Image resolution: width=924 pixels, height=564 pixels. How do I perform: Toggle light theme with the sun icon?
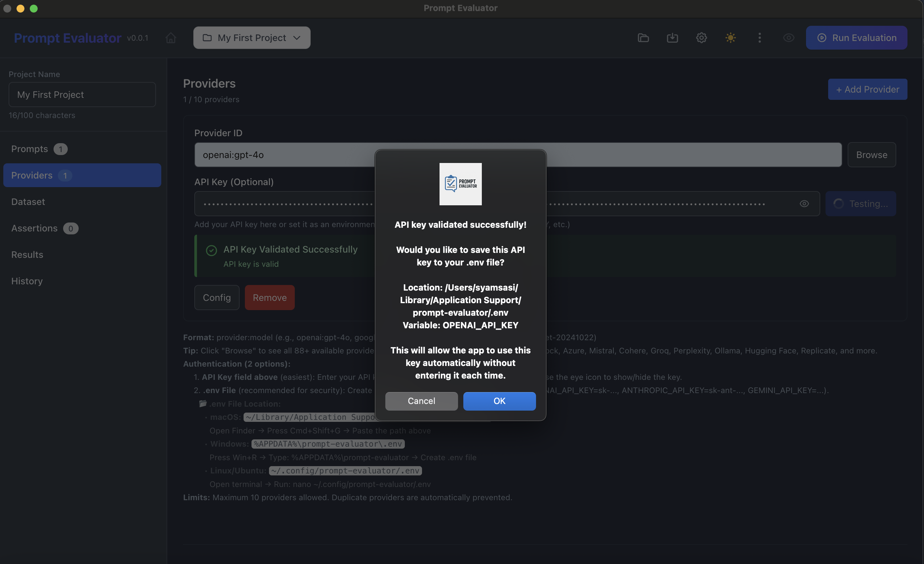[730, 38]
